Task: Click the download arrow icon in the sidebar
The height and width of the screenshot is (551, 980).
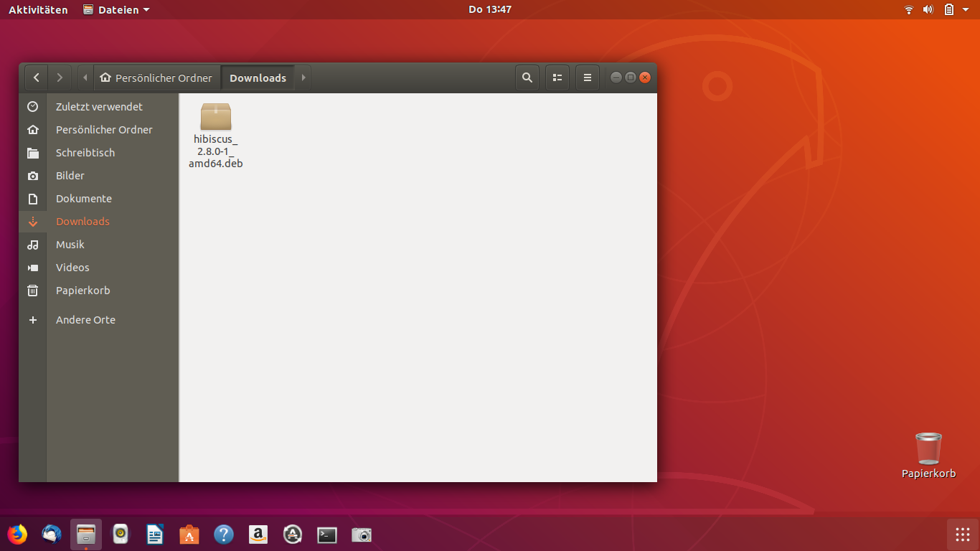Action: (32, 222)
